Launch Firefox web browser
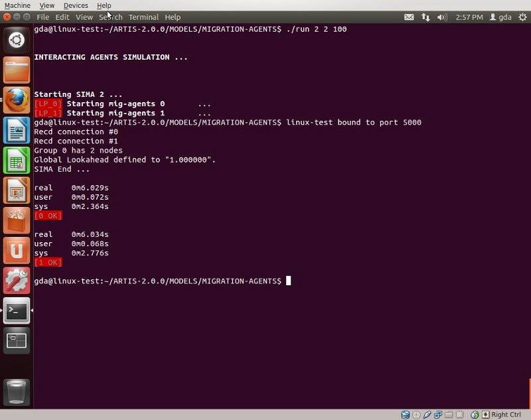This screenshot has height=420, width=531. tap(17, 100)
